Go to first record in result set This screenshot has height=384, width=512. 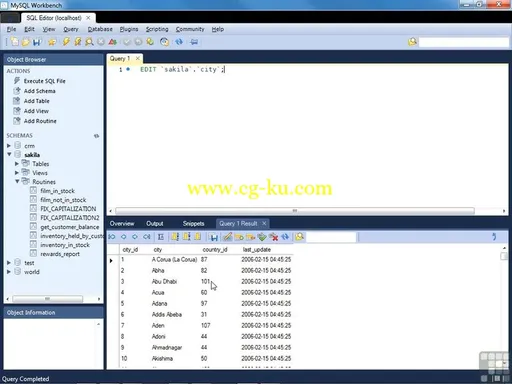click(112, 237)
